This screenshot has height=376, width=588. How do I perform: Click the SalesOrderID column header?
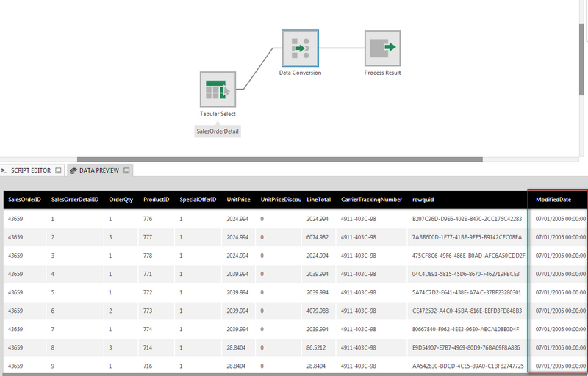24,199
